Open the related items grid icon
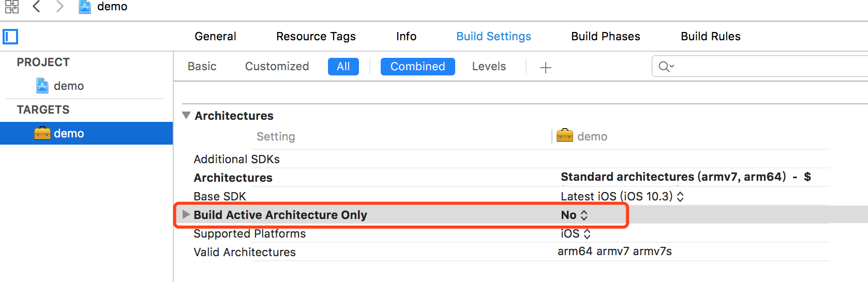The height and width of the screenshot is (282, 868). point(12,6)
